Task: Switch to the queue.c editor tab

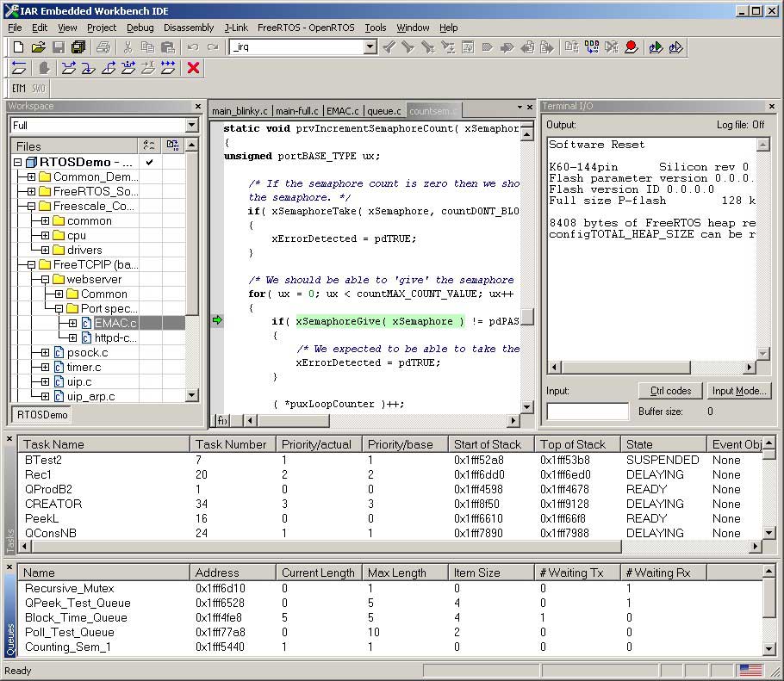Action: click(384, 111)
